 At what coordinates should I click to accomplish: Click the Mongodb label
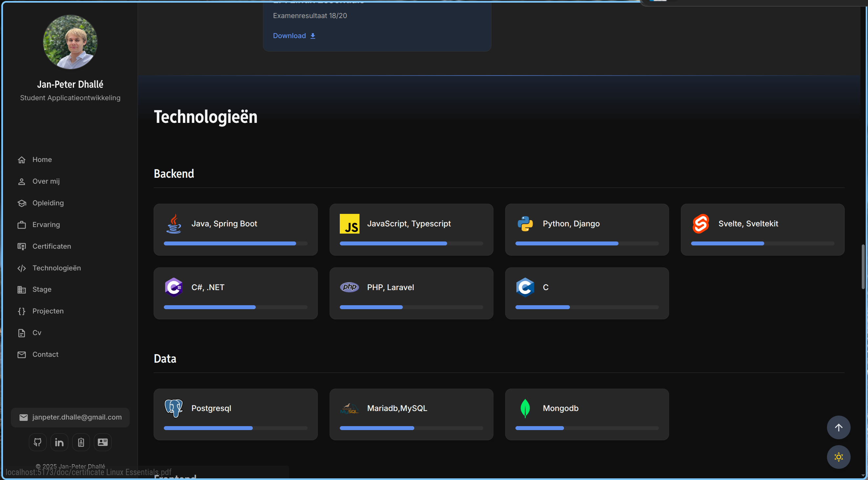coord(560,408)
